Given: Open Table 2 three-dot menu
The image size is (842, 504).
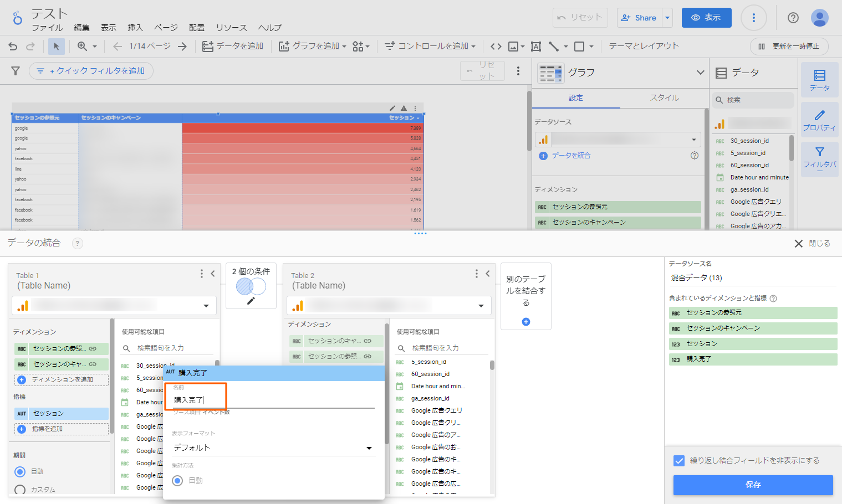Looking at the screenshot, I should click(x=476, y=274).
